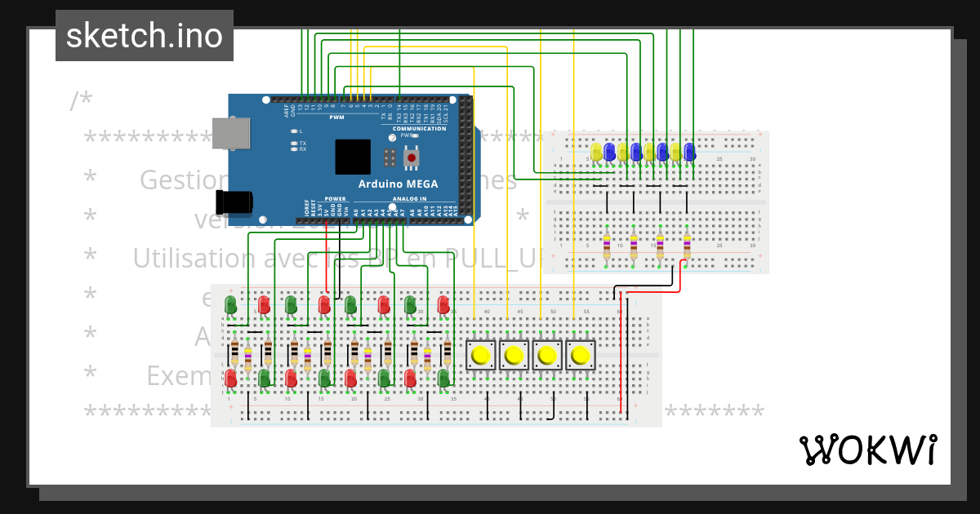Screen dimensions: 980x514
Task: Select the sketch.ino tab
Action: pos(144,35)
